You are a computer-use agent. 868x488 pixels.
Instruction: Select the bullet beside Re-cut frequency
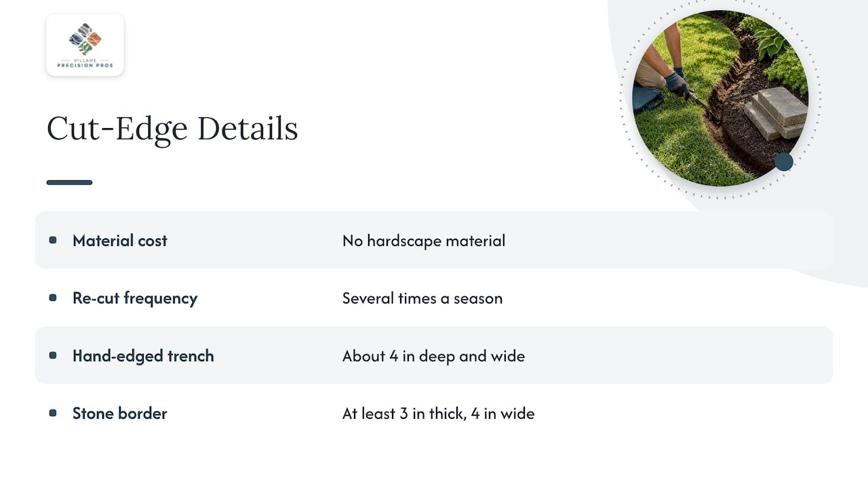click(x=53, y=298)
